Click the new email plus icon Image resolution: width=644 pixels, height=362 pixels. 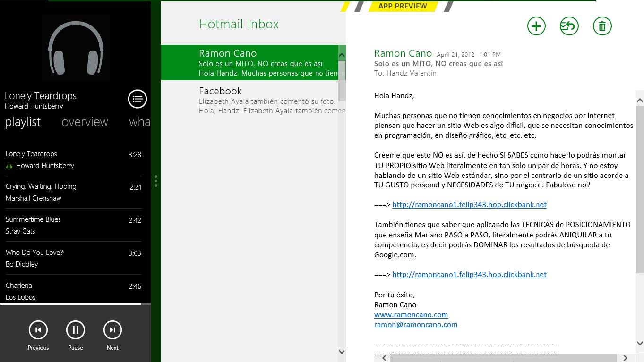536,26
